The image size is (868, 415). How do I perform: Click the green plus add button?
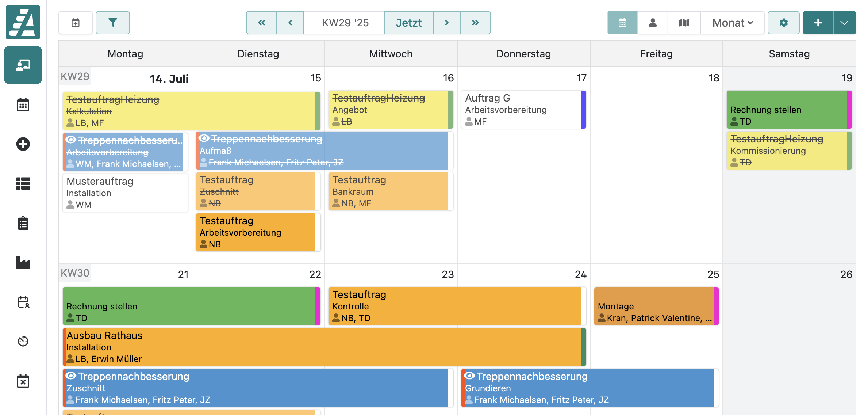818,23
